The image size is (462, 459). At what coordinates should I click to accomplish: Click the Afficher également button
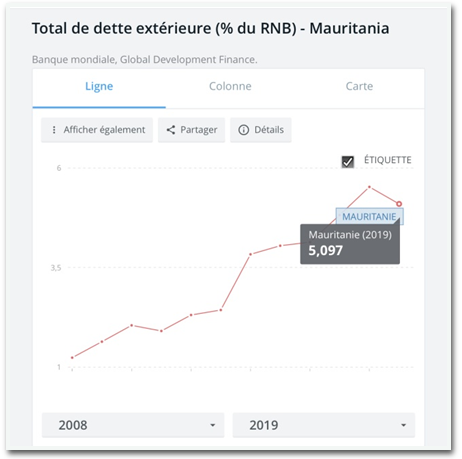(97, 130)
